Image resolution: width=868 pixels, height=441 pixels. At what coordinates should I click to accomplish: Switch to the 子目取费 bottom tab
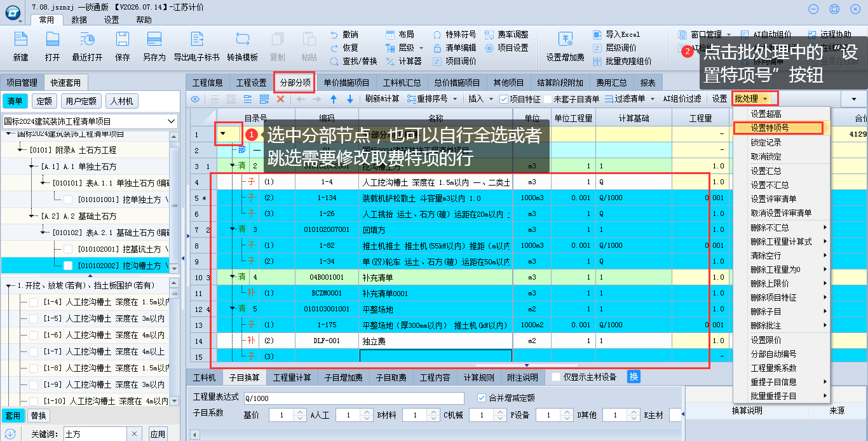tap(391, 377)
